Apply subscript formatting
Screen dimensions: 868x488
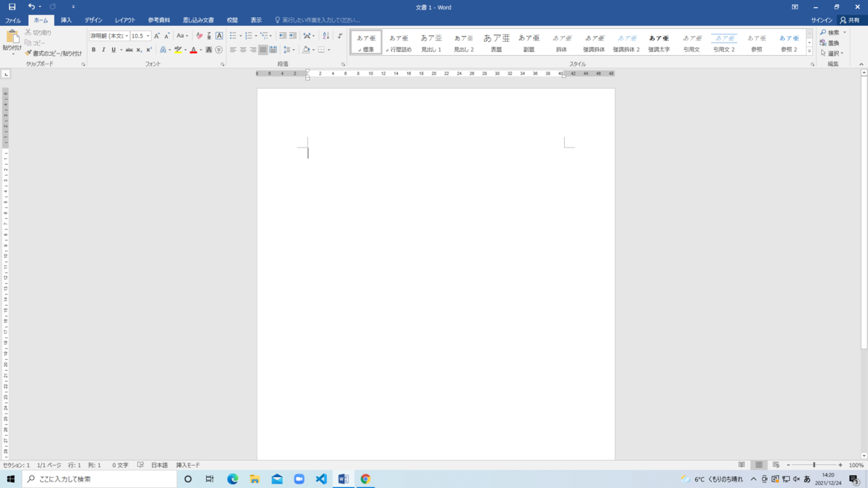[139, 50]
